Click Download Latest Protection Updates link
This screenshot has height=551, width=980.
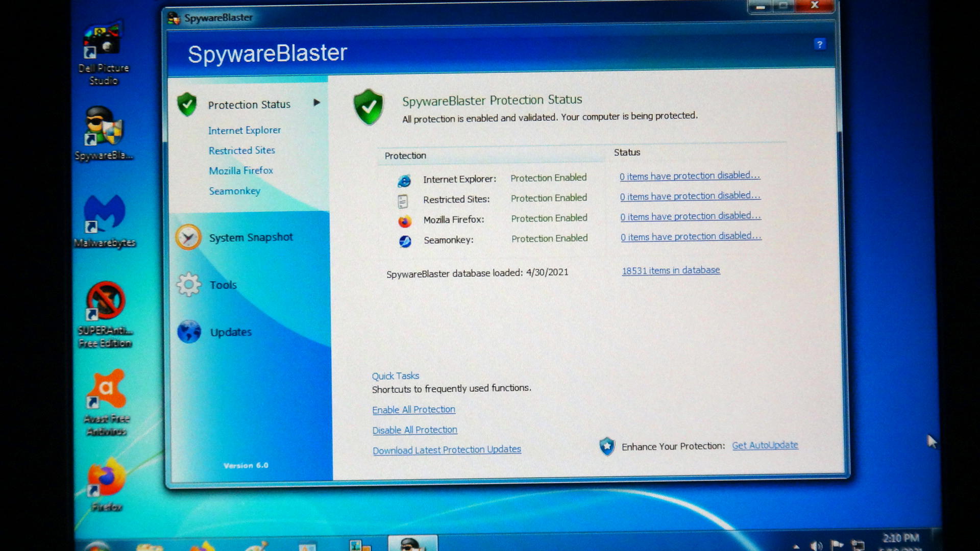pos(447,450)
